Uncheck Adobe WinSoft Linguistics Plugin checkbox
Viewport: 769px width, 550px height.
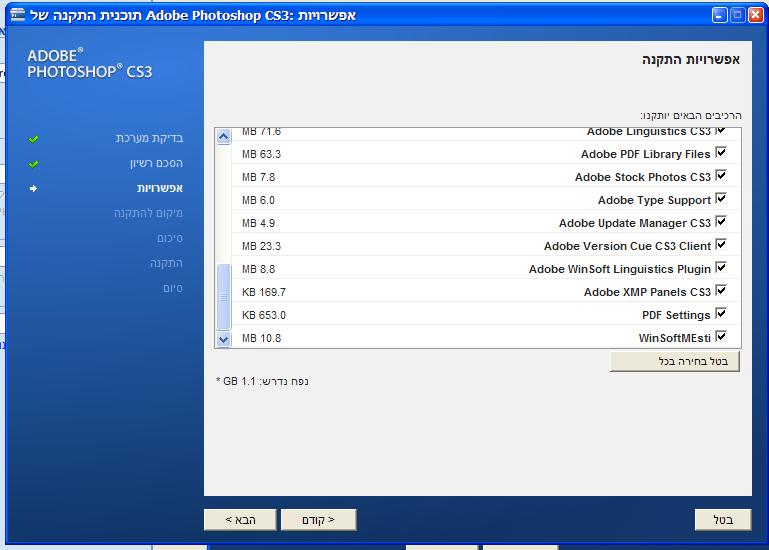tap(720, 268)
